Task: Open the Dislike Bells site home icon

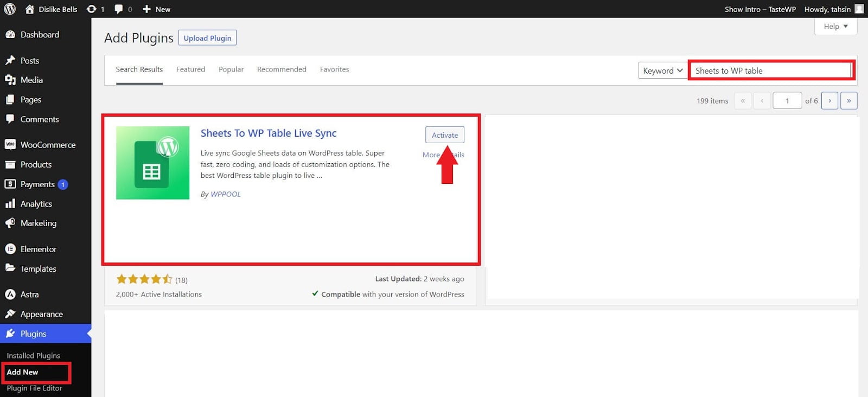Action: tap(29, 9)
